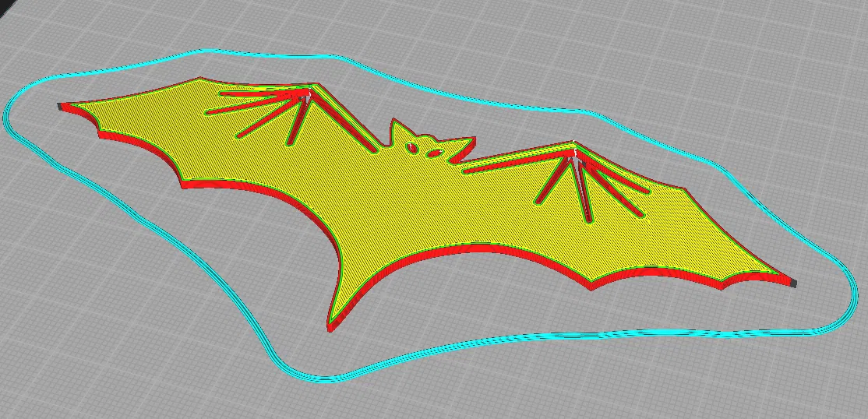
Task: Click the bat's left eye hole
Action: pyautogui.click(x=412, y=147)
